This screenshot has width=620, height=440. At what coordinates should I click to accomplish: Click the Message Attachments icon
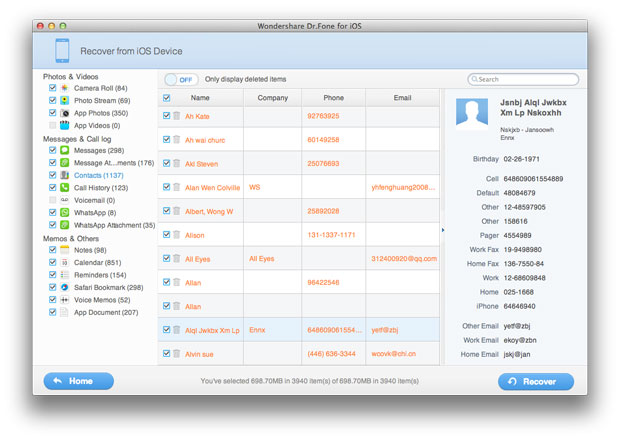click(x=64, y=162)
